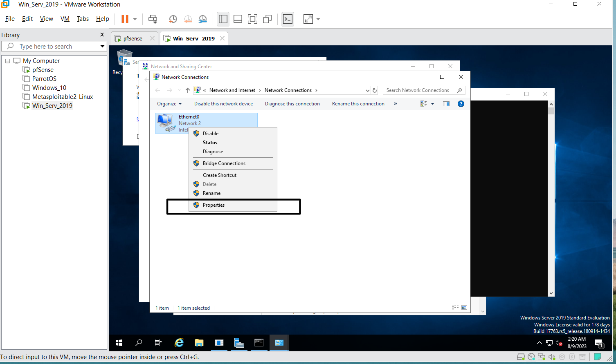
Task: Choose Status from the context menu
Action: [233, 143]
